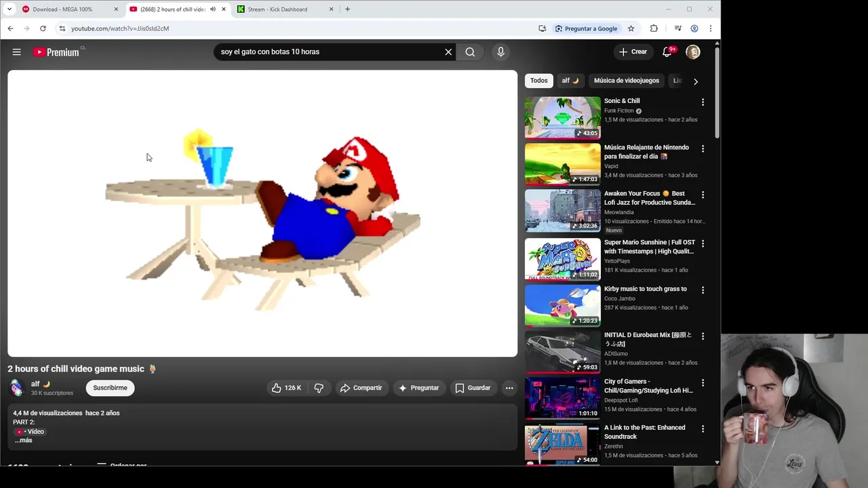Show more filter chips arrow
This screenshot has height=488, width=868.
pos(695,81)
